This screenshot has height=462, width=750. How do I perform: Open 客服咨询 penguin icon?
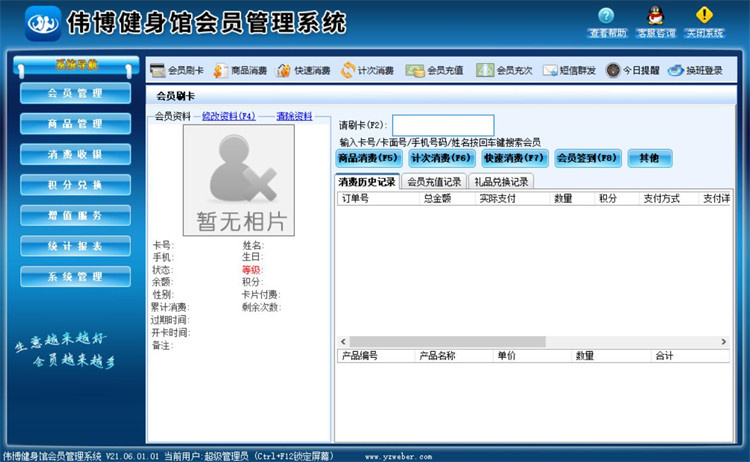655,15
